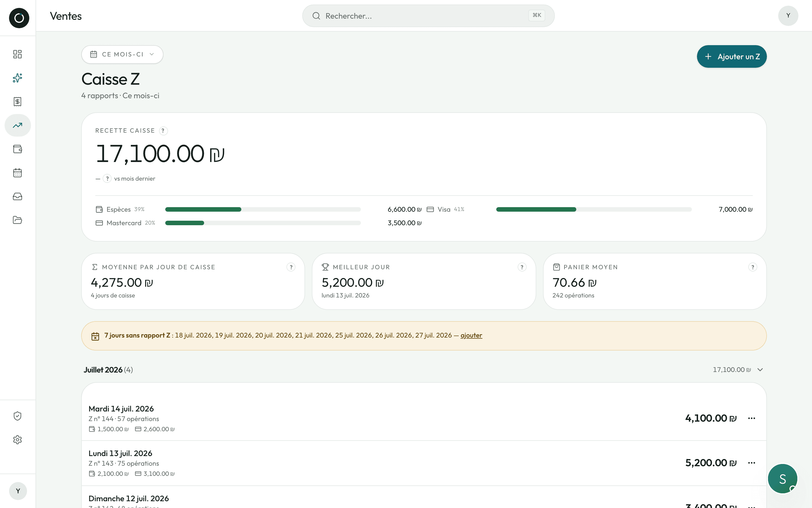Open more options for Lundi 13 juil. row

[x=752, y=463]
